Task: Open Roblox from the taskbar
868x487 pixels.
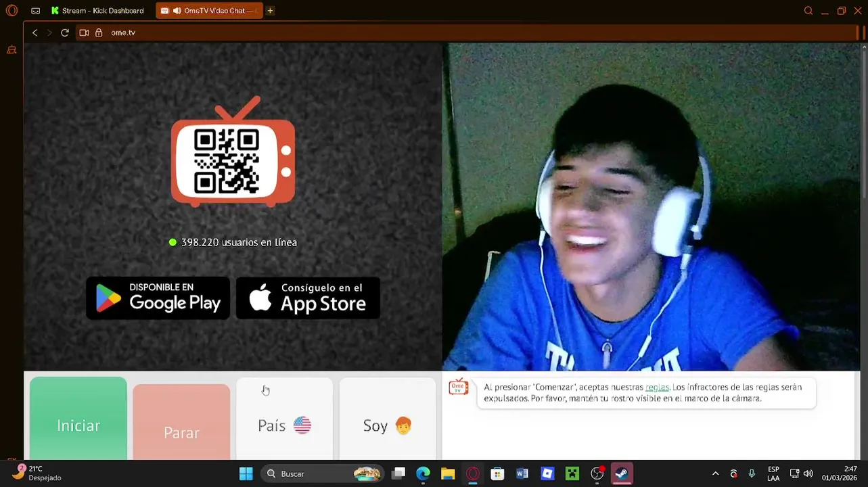Action: click(x=547, y=473)
